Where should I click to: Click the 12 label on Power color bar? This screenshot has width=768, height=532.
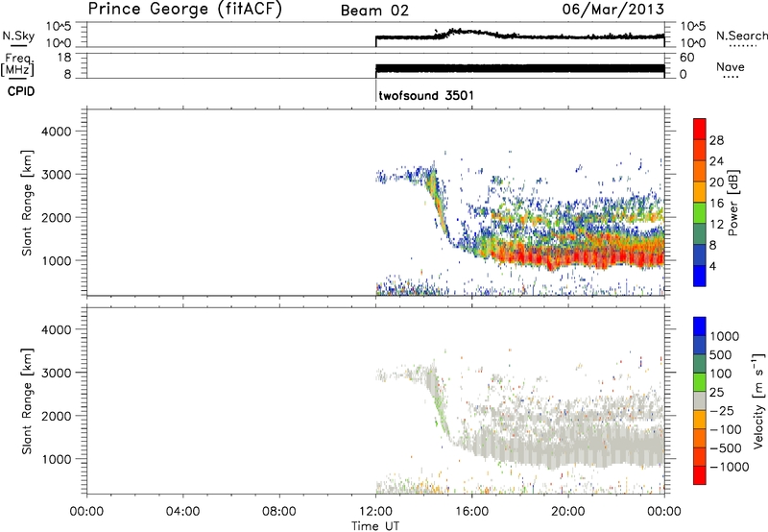(x=716, y=224)
